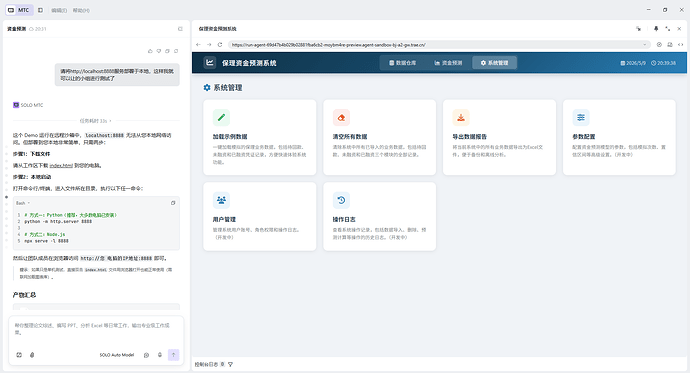Open the 操作日志 card title

344,219
